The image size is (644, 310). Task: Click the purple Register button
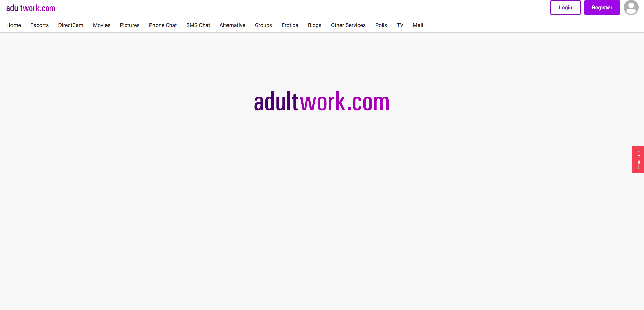coord(602,7)
